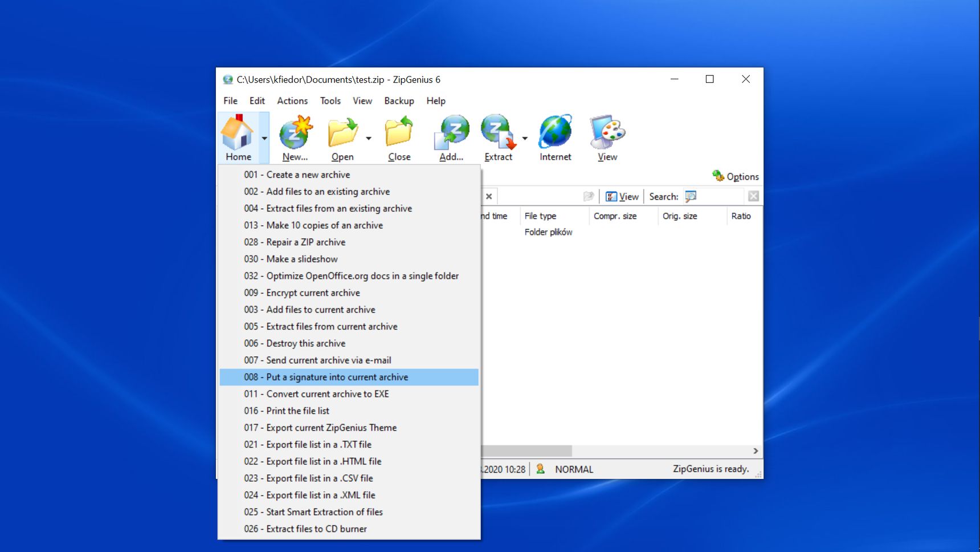Select '001 - Create a new archive'

point(349,174)
